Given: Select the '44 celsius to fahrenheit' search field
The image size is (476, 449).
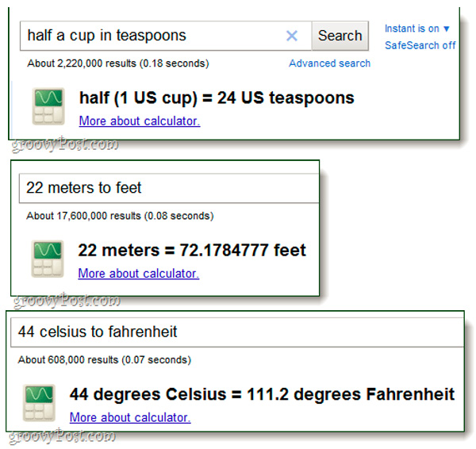Looking at the screenshot, I should (238, 332).
